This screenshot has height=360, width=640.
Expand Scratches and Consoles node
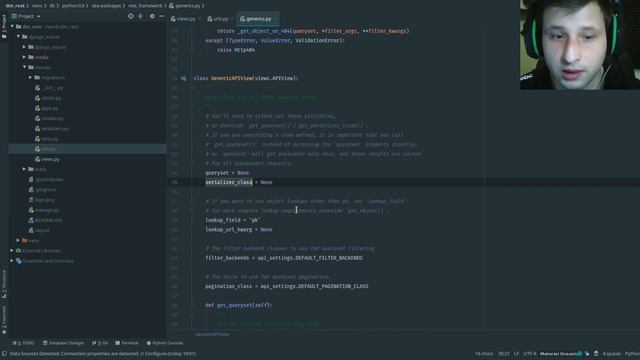tap(12, 261)
